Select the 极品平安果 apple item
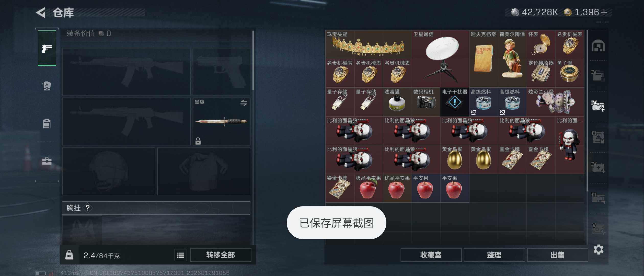The image size is (644, 276). click(x=369, y=188)
